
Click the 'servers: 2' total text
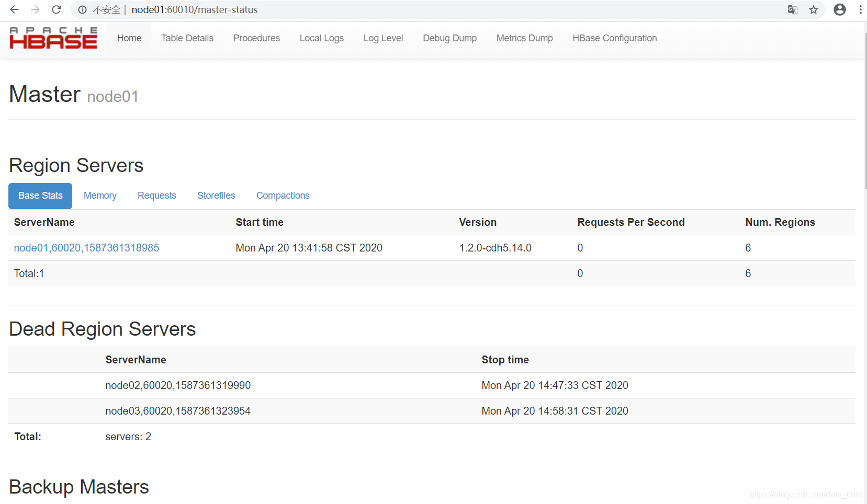coord(128,437)
